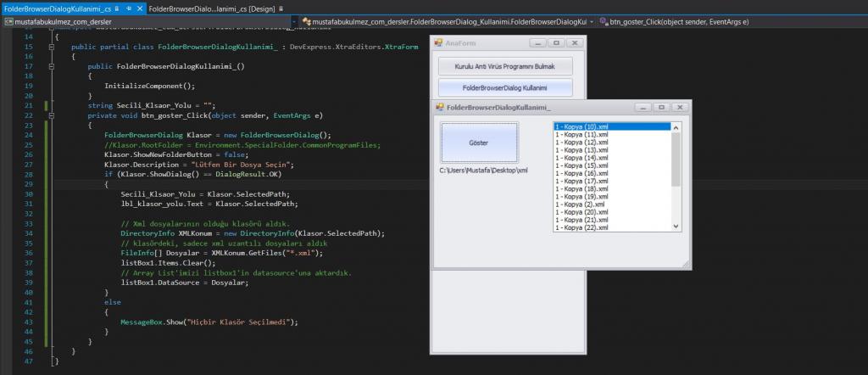Select list item 1 - Kopya (22).xml
This screenshot has width=868, height=375.
click(x=612, y=227)
